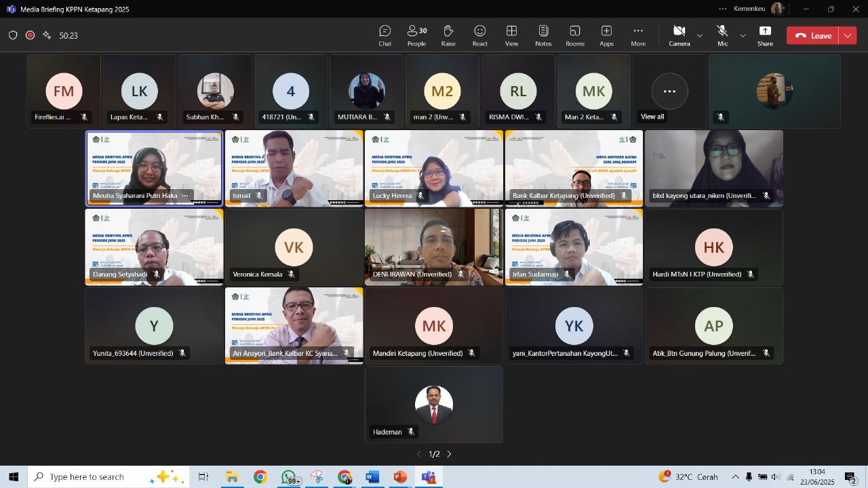Raise your hand in the meeting
This screenshot has width=868, height=488.
point(448,35)
